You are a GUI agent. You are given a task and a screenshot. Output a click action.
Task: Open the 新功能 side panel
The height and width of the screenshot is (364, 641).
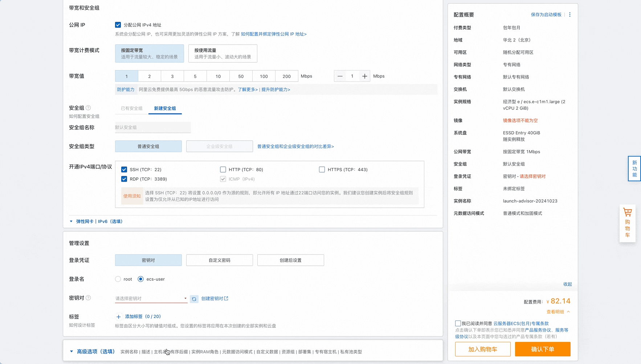click(634, 168)
